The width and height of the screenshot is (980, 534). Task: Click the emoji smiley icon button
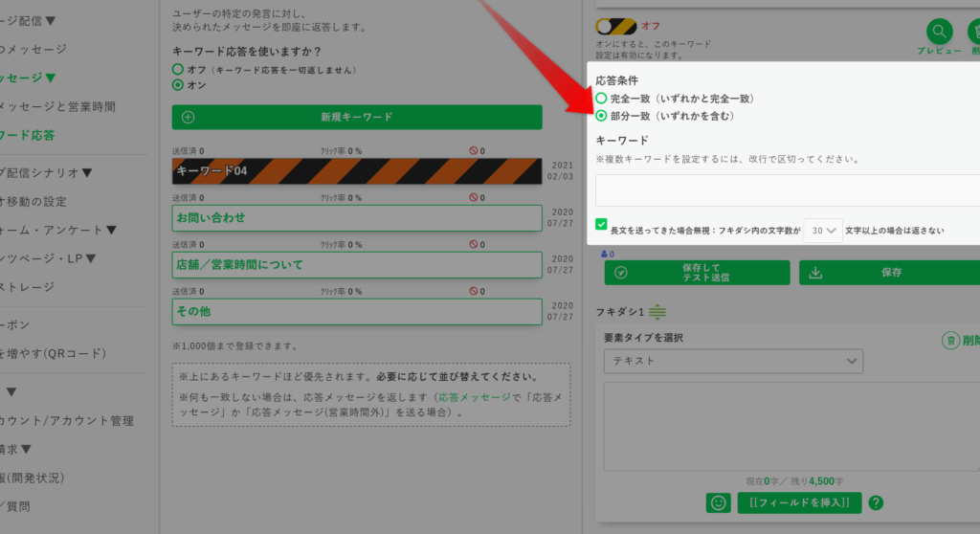718,502
